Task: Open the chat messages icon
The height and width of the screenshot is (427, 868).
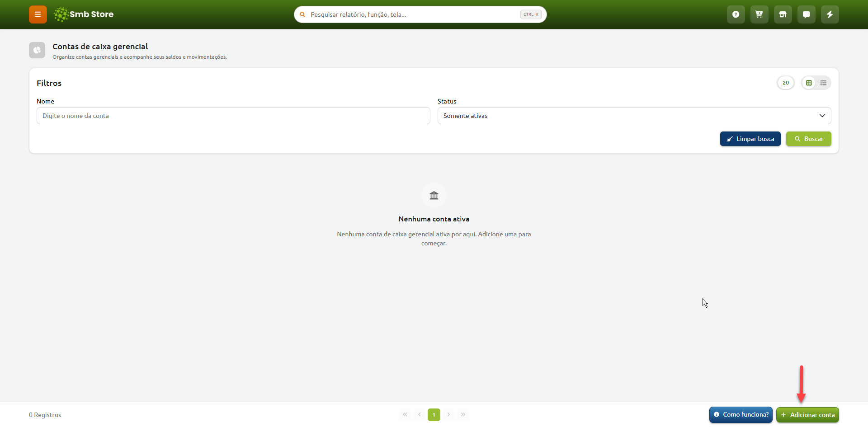Action: 807,14
